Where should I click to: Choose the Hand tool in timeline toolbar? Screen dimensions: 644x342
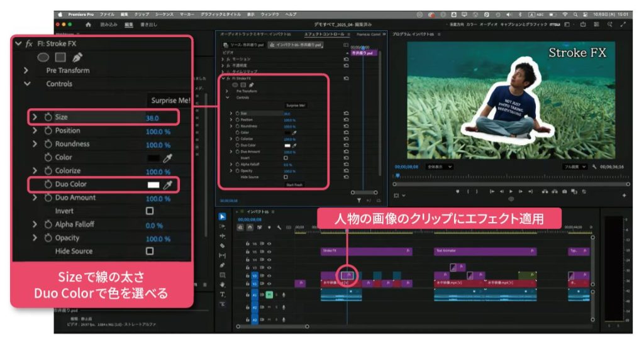(x=222, y=284)
